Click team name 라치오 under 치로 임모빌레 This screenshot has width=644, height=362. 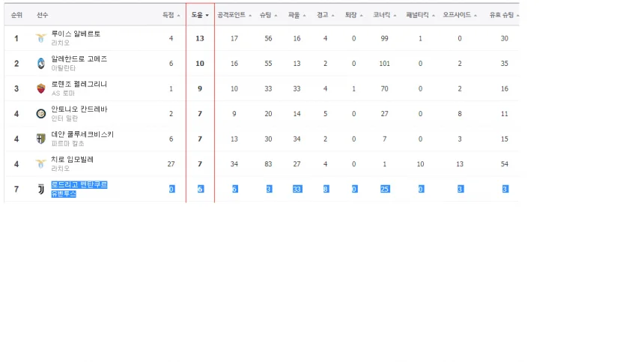click(x=60, y=168)
